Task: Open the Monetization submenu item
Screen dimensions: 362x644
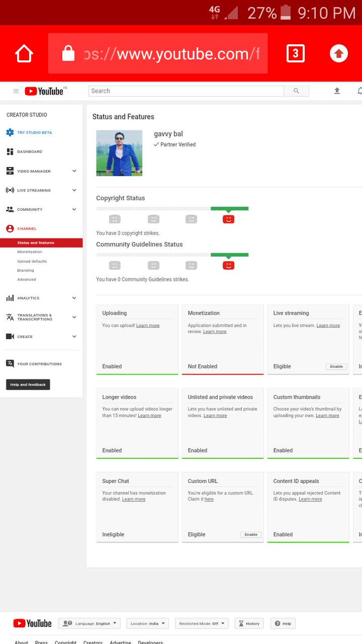Action: pos(29,252)
